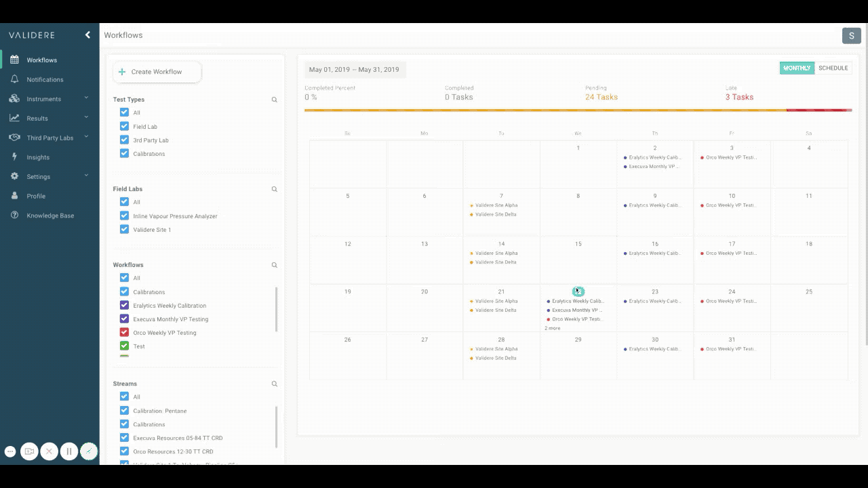Search within Test Types filter
The width and height of the screenshot is (868, 488).
click(x=275, y=100)
